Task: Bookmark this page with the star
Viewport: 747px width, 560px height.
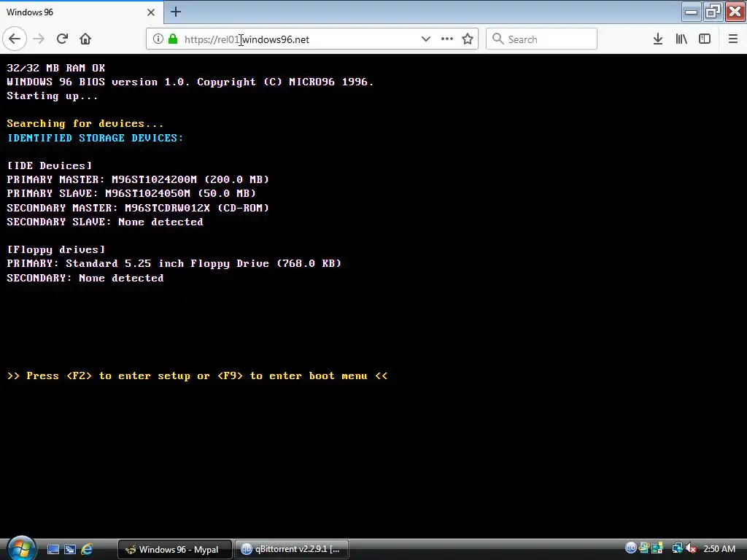Action: click(468, 39)
